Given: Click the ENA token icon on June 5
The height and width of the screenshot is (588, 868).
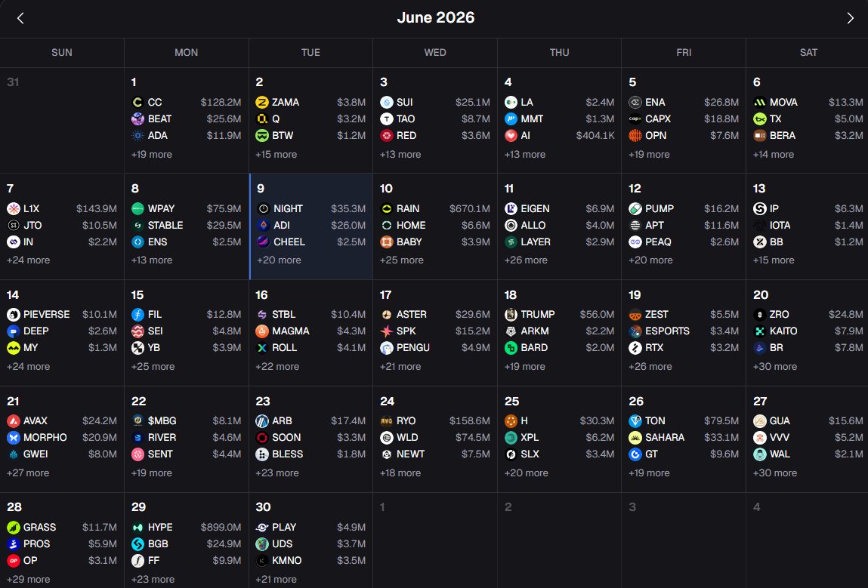Looking at the screenshot, I should (x=635, y=103).
